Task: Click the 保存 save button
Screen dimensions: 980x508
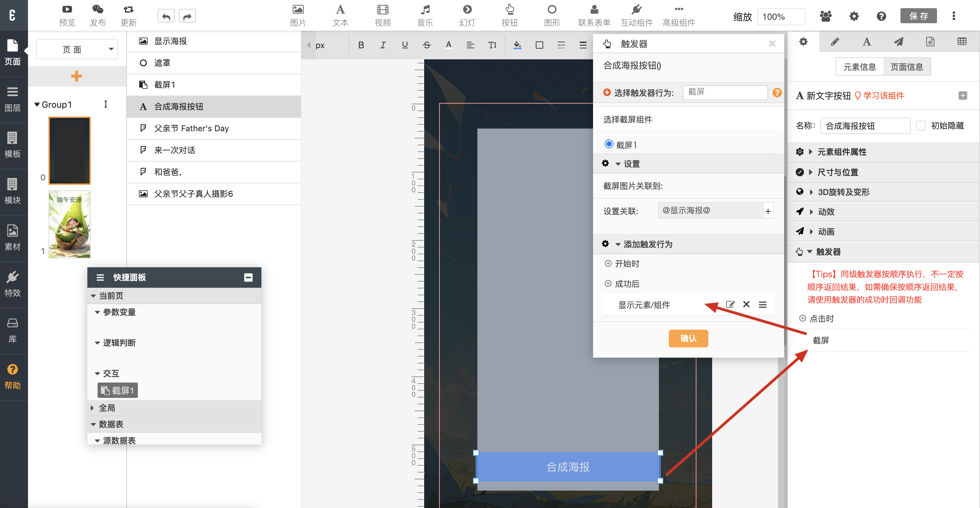Action: point(918,16)
